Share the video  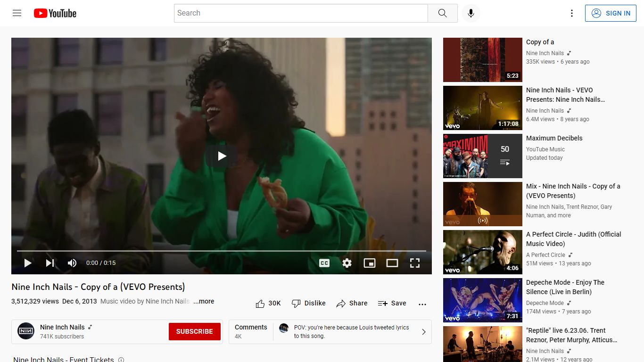[x=352, y=303]
